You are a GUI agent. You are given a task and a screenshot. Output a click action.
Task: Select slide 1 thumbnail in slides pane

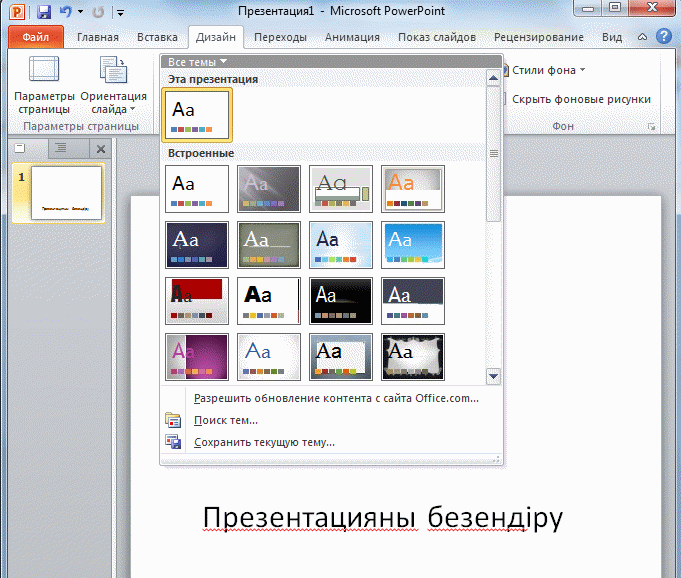67,193
